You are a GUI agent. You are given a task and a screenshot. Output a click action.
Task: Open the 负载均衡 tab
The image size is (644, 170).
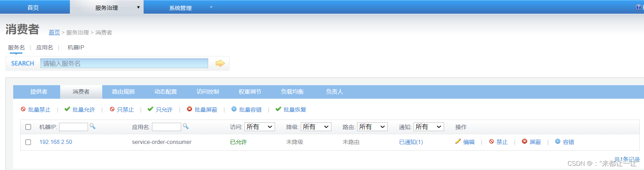pos(292,92)
